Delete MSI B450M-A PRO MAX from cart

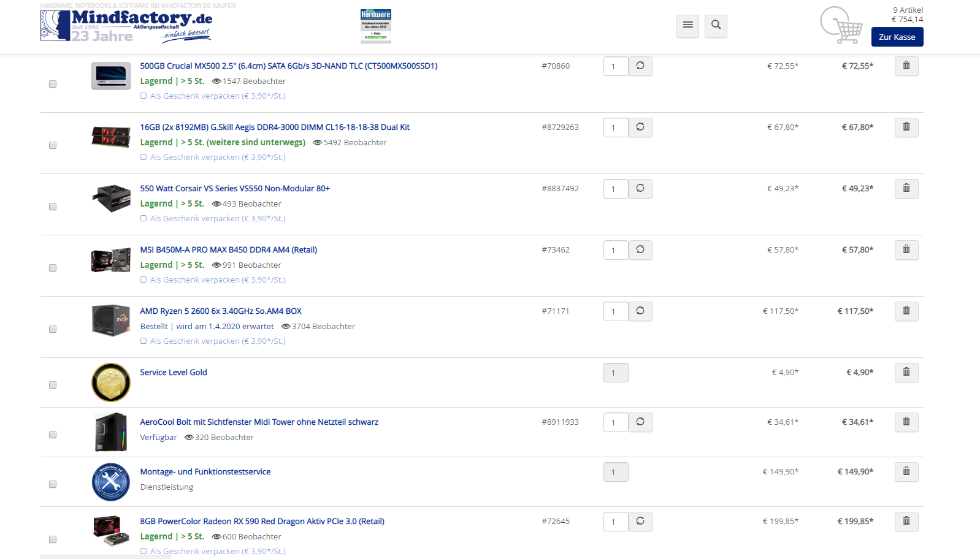pyautogui.click(x=906, y=250)
